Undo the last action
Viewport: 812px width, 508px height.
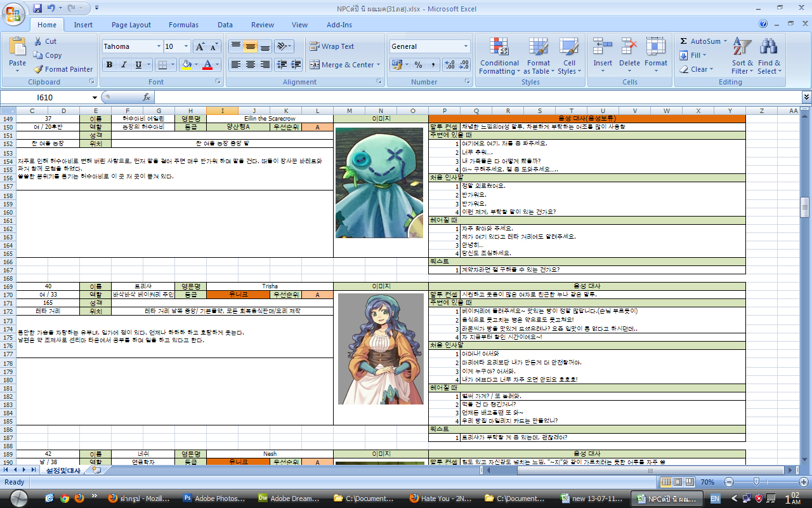pos(51,8)
